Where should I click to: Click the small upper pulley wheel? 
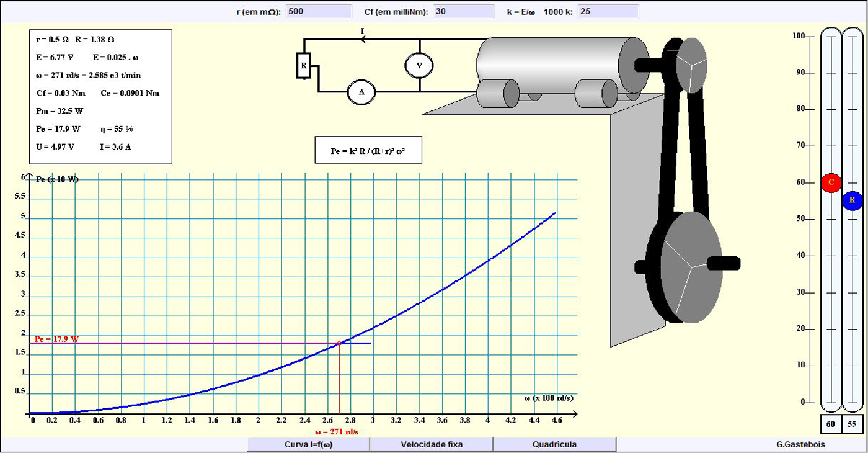pos(691,65)
